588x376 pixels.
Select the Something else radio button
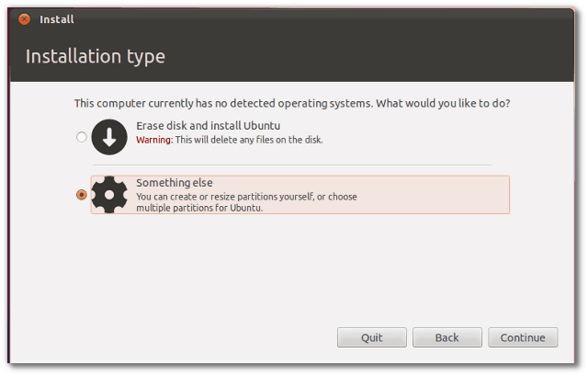(x=82, y=195)
